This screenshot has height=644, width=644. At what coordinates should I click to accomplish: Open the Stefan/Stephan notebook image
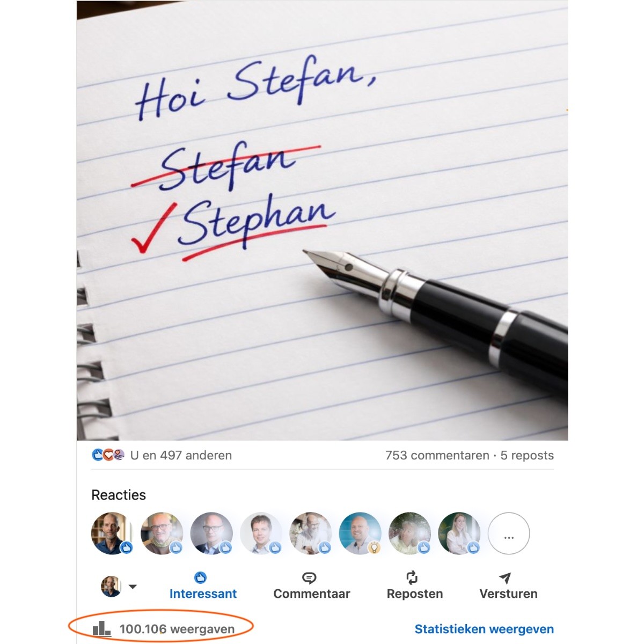322,221
